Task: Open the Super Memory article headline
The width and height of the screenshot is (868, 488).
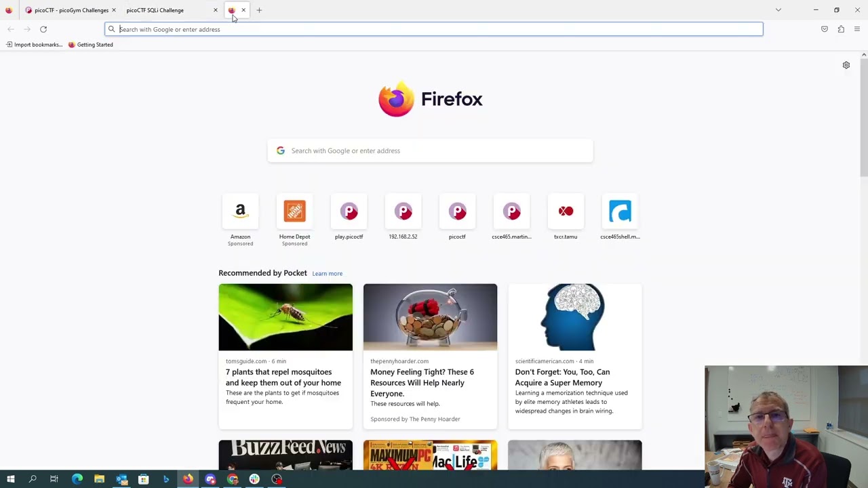Action: pyautogui.click(x=562, y=377)
